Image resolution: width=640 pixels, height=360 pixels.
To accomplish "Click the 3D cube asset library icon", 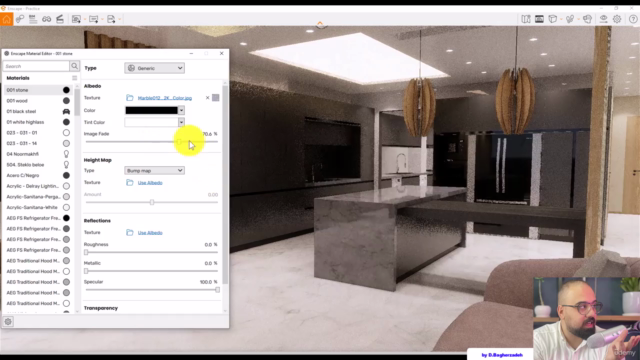I will [x=552, y=19].
